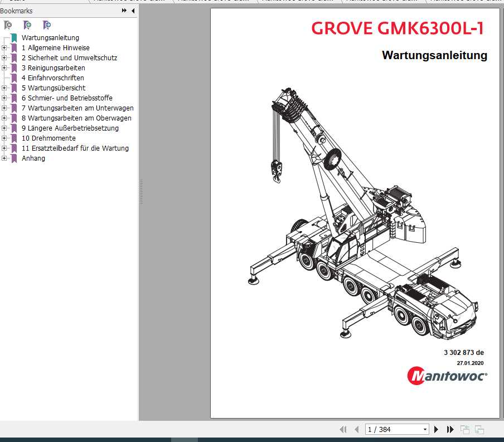The height and width of the screenshot is (442, 504).
Task: Click the previous view icon in navigation bar
Action: 465,430
